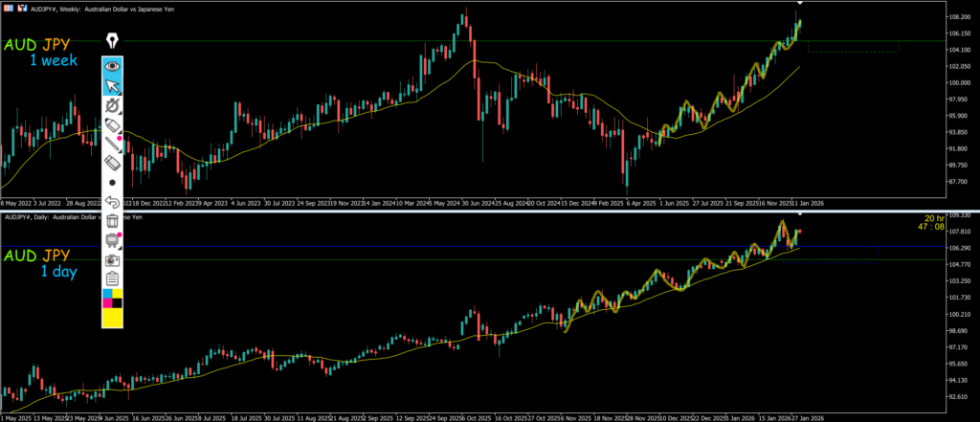Viewport: 980px width, 422px height.
Task: Select the arrow cursor tool
Action: 113,86
